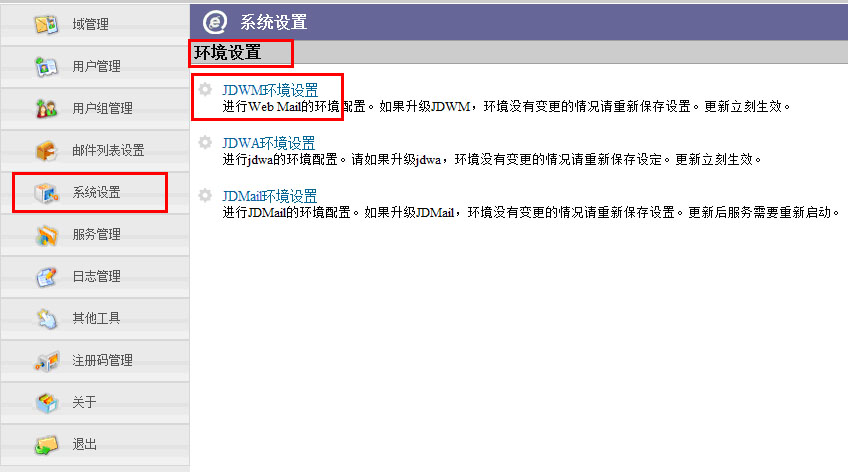Open the 服务管理 menu entry
The image size is (848, 472).
click(x=95, y=235)
